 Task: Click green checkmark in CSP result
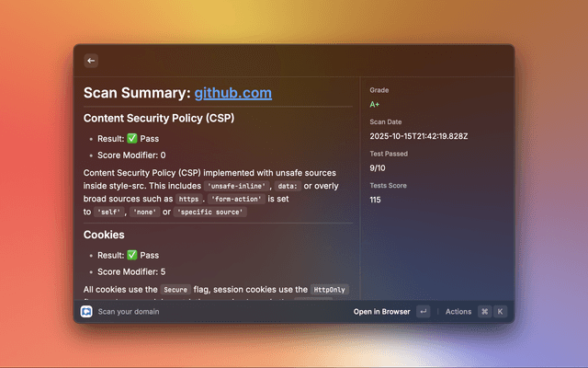pos(131,139)
